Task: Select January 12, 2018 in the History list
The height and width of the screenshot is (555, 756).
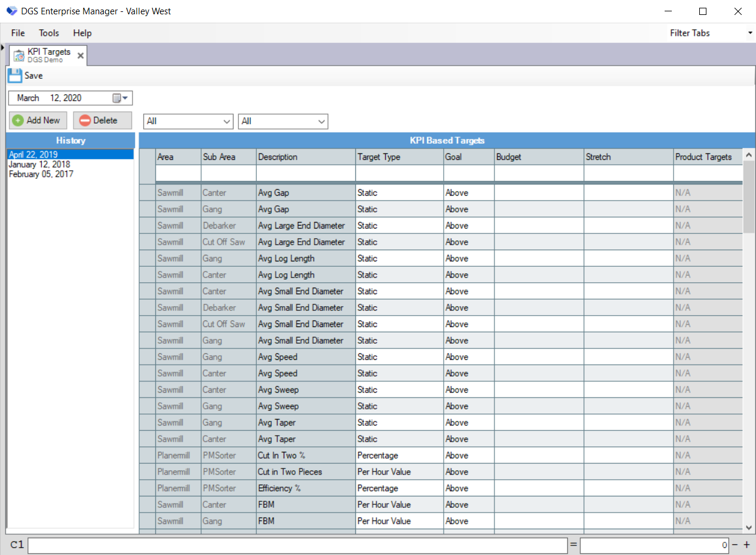Action: [39, 164]
